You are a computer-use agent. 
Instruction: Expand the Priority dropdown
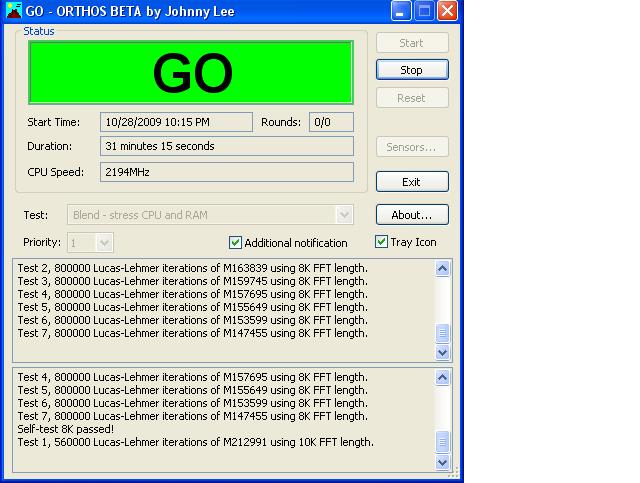click(90, 243)
